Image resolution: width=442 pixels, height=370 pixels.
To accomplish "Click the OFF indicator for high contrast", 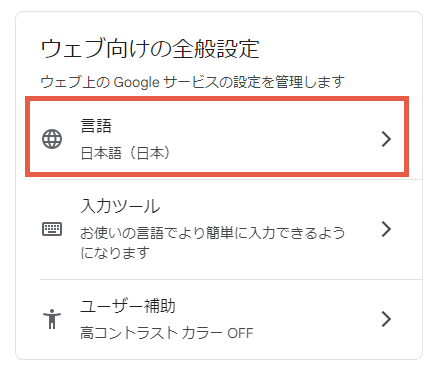I will (240, 333).
